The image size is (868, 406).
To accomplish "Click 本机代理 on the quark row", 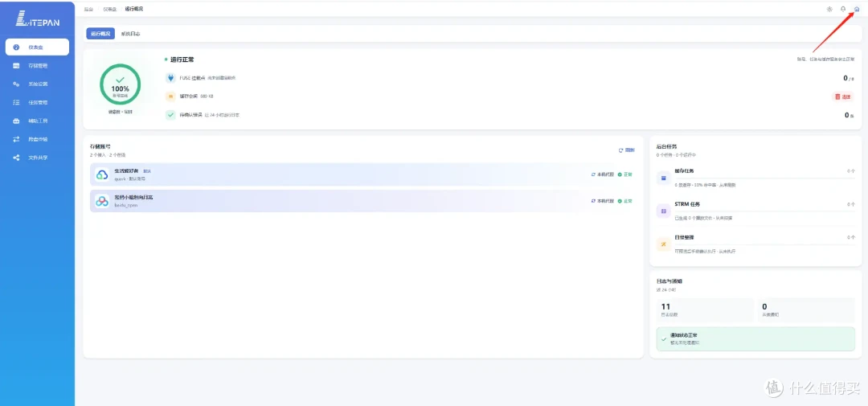I will point(603,174).
